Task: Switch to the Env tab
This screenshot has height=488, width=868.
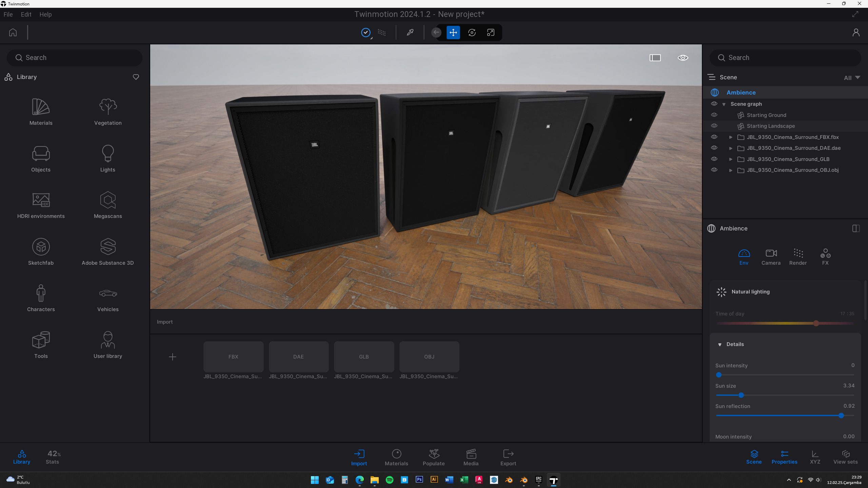Action: (744, 257)
